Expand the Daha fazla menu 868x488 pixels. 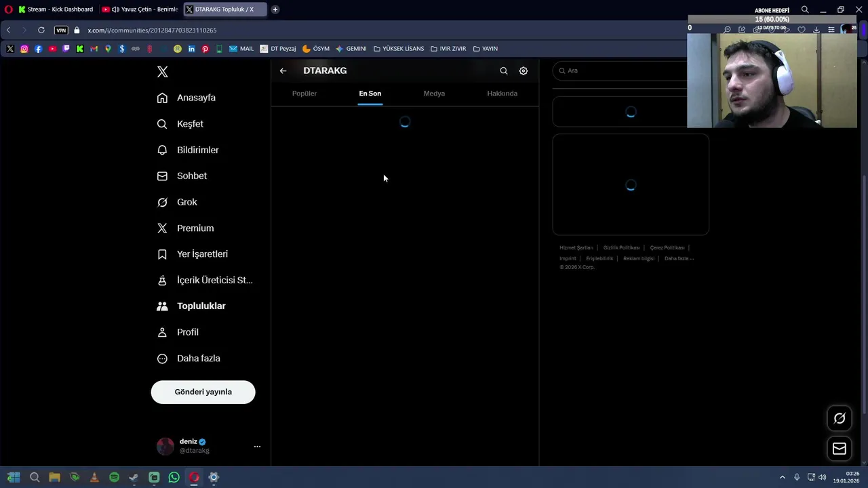coord(189,359)
